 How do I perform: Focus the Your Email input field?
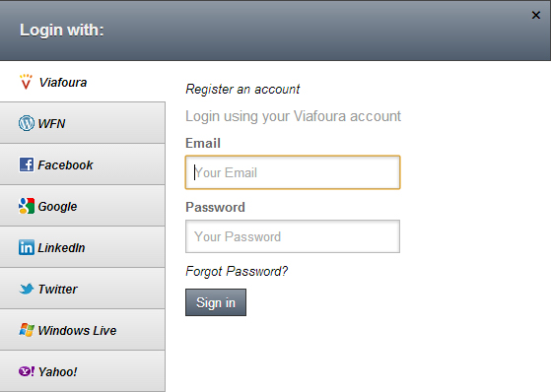(x=293, y=172)
